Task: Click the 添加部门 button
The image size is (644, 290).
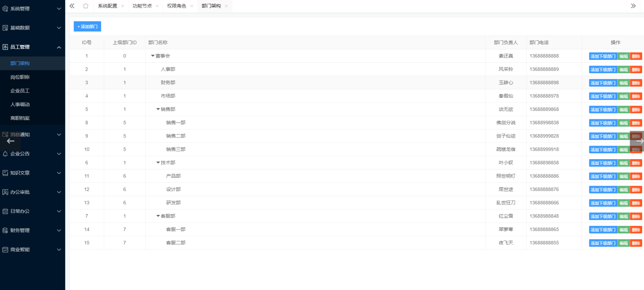Action: pyautogui.click(x=87, y=26)
